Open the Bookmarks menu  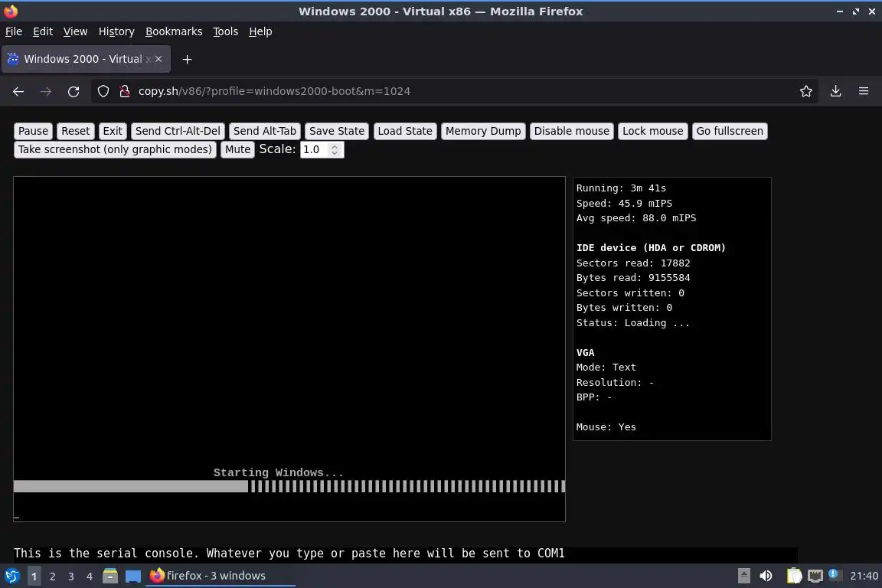click(174, 31)
